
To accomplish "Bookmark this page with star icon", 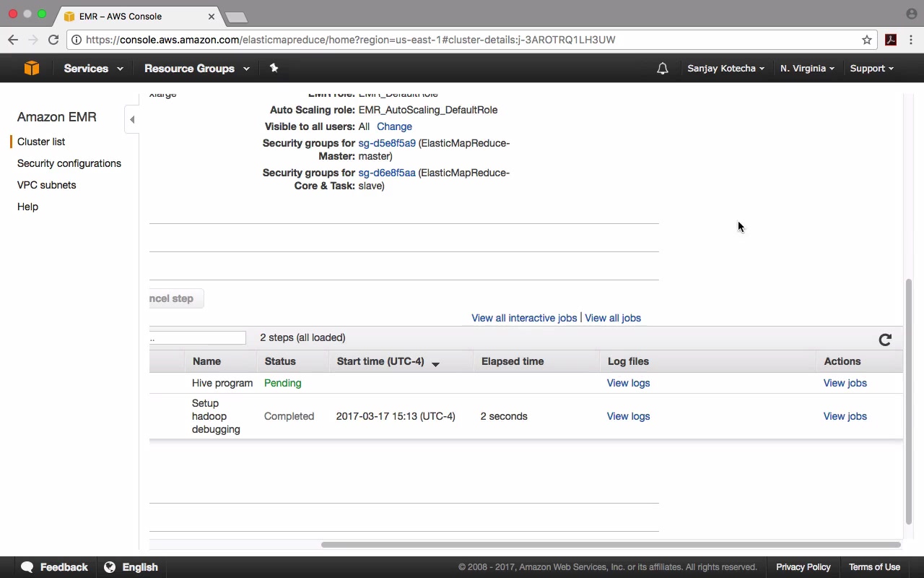I will point(867,40).
